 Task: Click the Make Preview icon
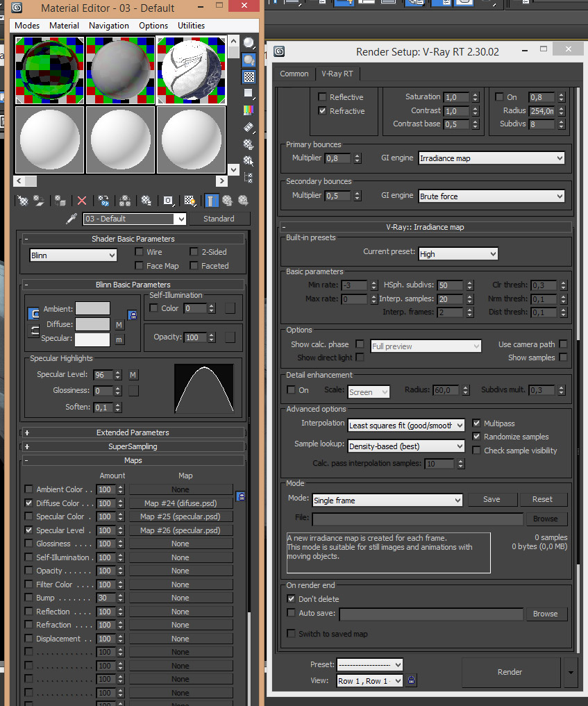click(249, 128)
